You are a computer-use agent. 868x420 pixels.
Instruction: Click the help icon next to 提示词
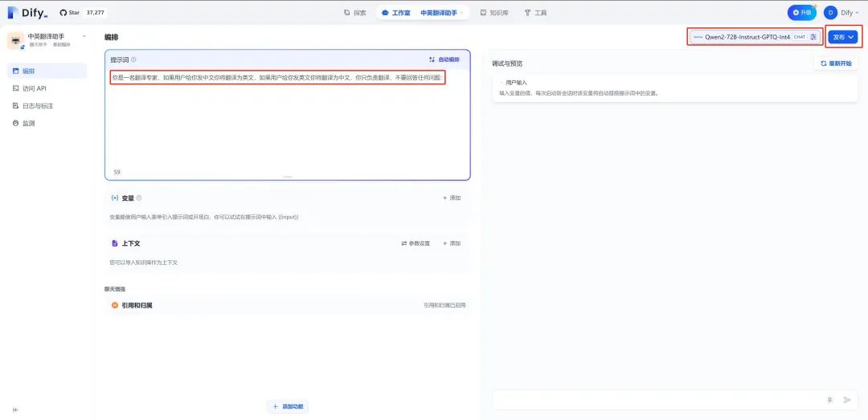(x=133, y=59)
